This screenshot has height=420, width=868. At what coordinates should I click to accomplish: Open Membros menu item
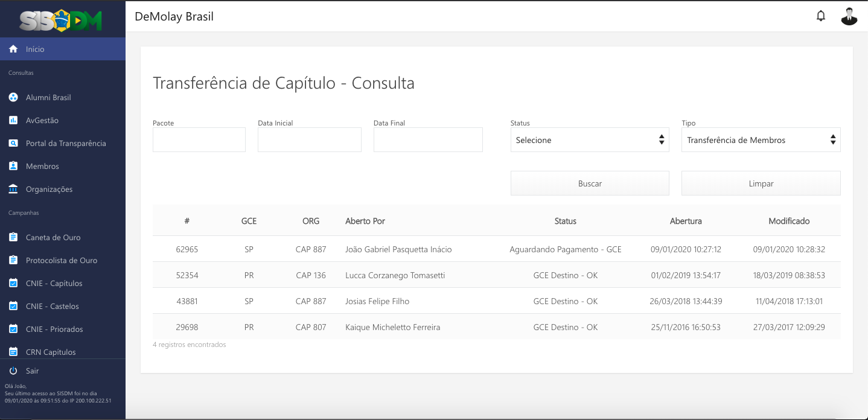click(x=42, y=167)
